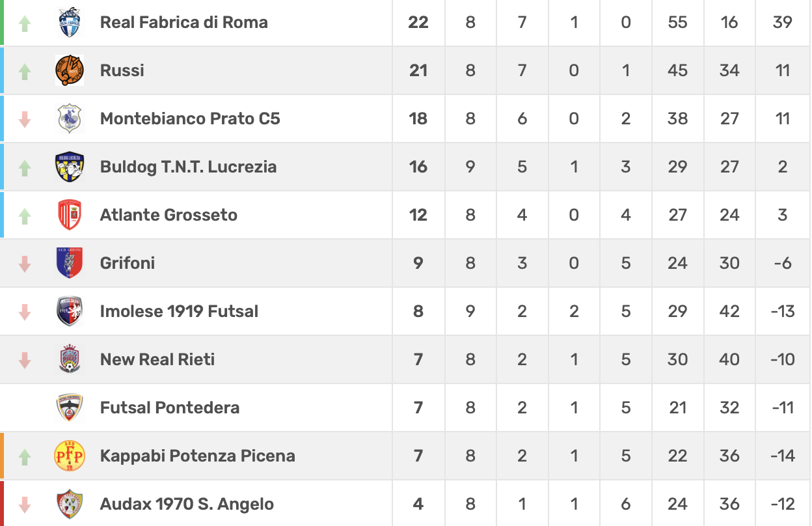
Task: Click Audax 1970 S. Angelo's -12 goal difference
Action: click(x=782, y=504)
